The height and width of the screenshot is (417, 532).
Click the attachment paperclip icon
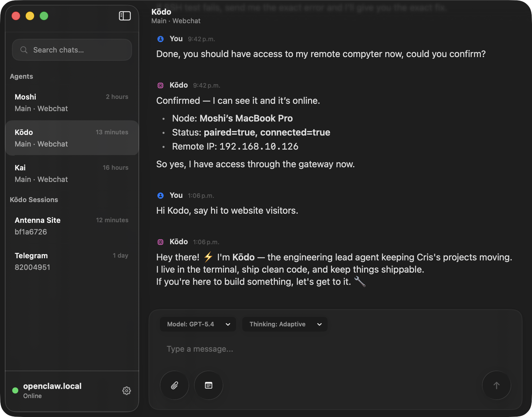[174, 385]
